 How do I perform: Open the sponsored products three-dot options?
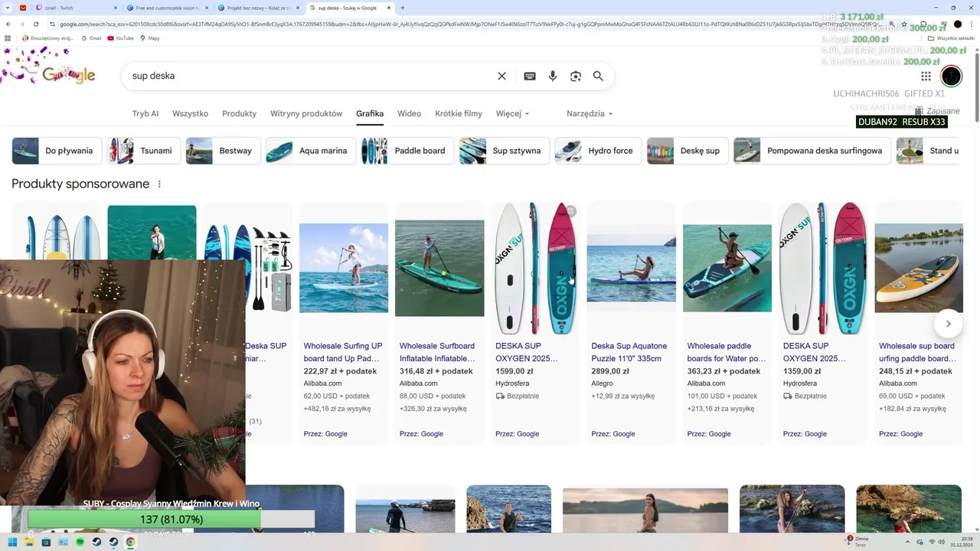click(159, 184)
